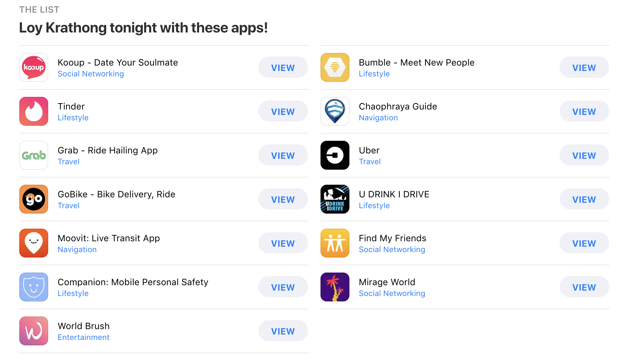Open Social Networking category under Kooup
The height and width of the screenshot is (364, 641).
[91, 74]
